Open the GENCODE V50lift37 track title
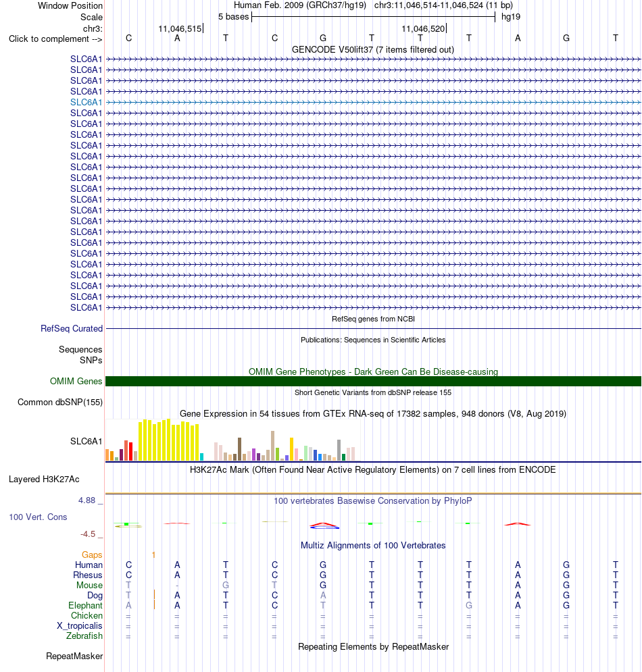This screenshot has width=642, height=672. pyautogui.click(x=372, y=50)
